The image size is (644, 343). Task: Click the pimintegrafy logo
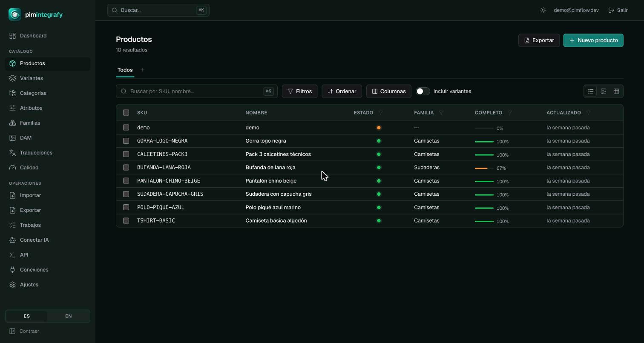[36, 14]
